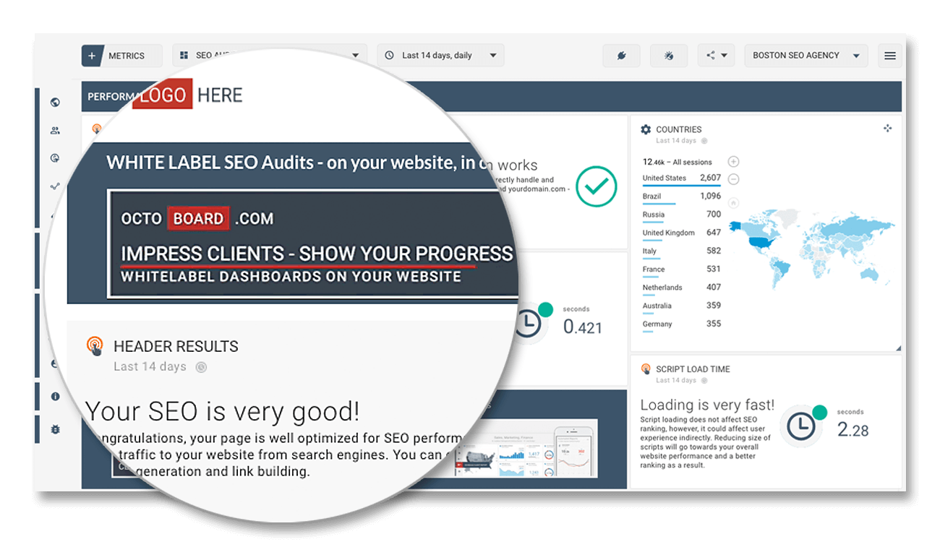
Task: Select the Italy row
Action: 682,251
